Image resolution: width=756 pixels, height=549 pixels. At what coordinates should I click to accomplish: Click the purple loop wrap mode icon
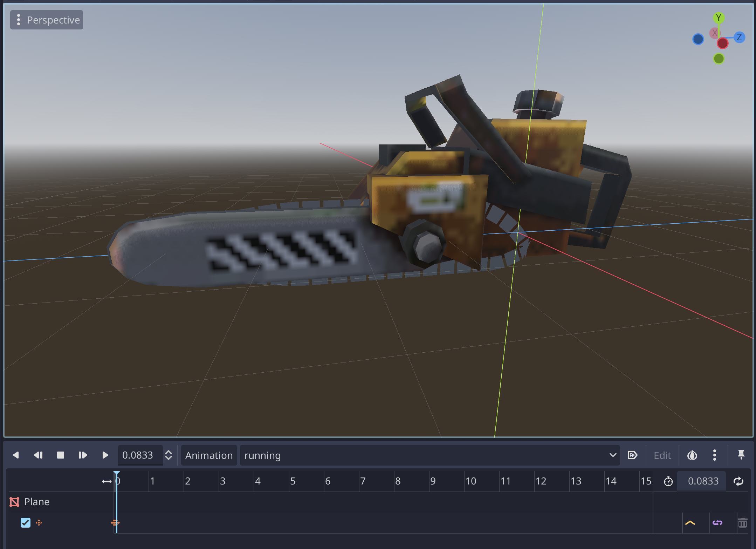[x=717, y=523]
